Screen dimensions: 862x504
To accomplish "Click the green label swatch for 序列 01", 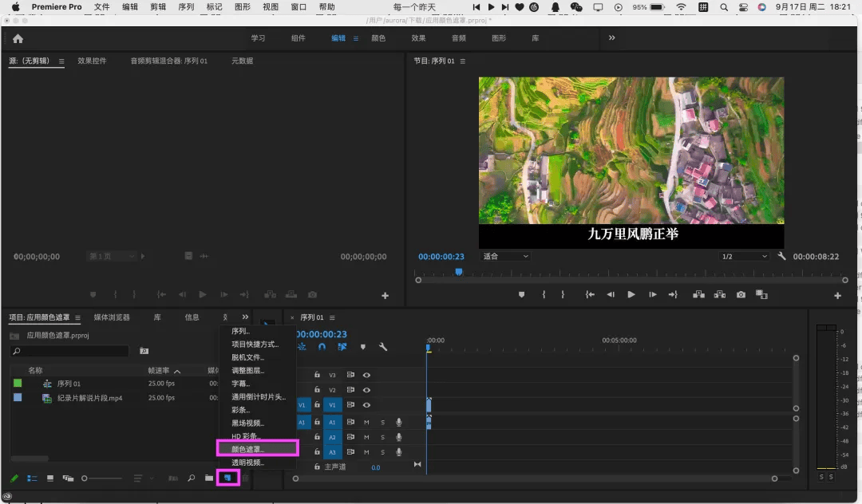I will click(x=18, y=384).
